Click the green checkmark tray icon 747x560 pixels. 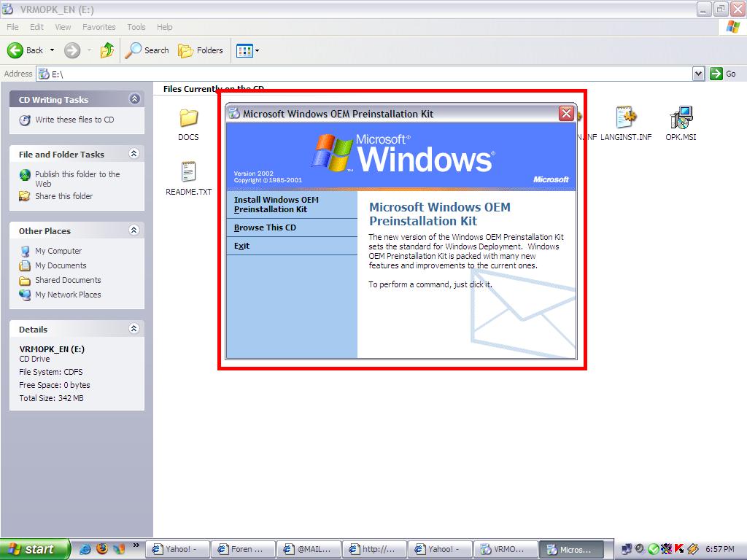pyautogui.click(x=653, y=549)
